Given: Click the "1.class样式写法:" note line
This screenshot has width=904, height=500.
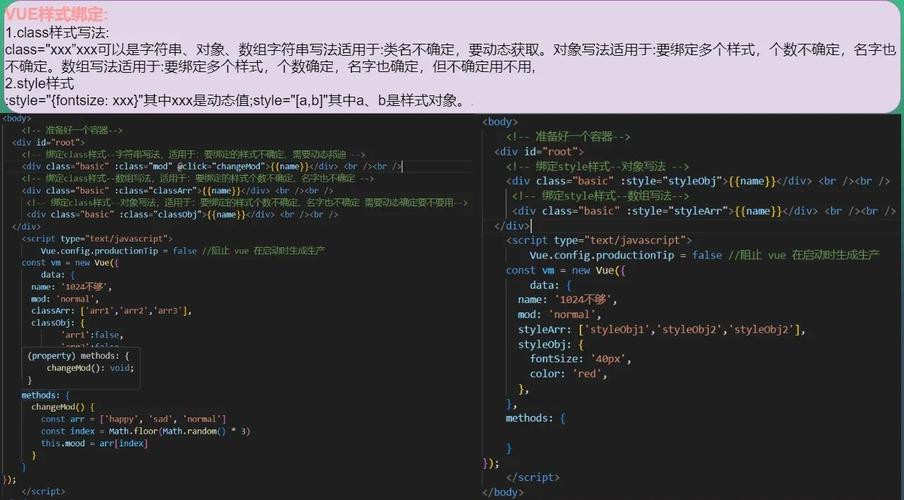Looking at the screenshot, I should click(56, 32).
